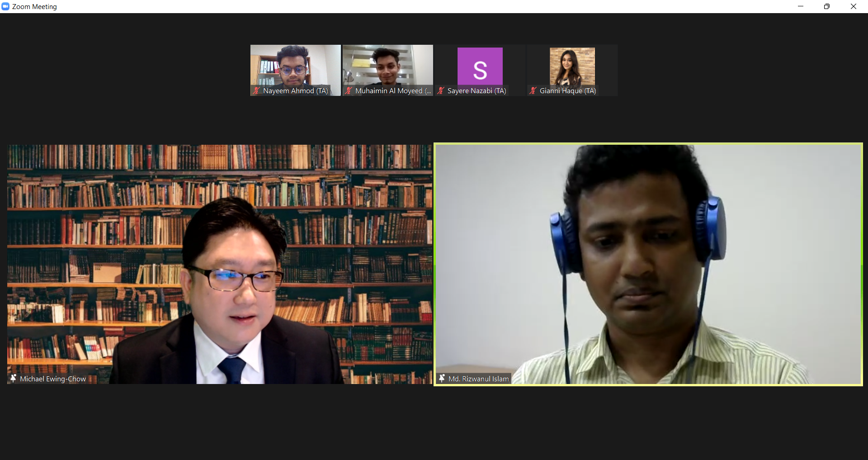Click pin icon on Michael Ewing-Chow's video
Viewport: 868px width, 460px height.
pyautogui.click(x=13, y=379)
